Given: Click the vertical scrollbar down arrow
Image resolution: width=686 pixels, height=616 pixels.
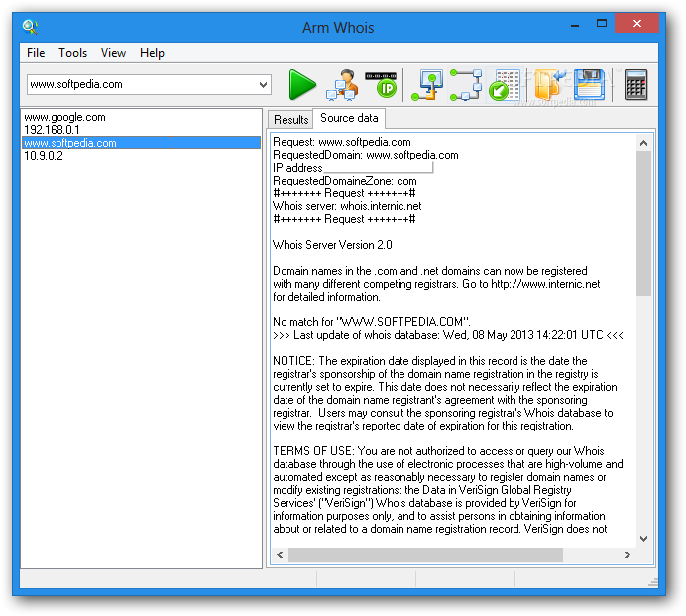Looking at the screenshot, I should (643, 538).
